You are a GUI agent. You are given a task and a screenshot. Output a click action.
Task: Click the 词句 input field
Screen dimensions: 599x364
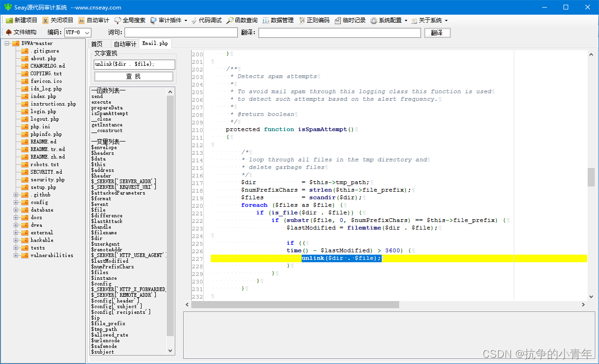[x=181, y=33]
